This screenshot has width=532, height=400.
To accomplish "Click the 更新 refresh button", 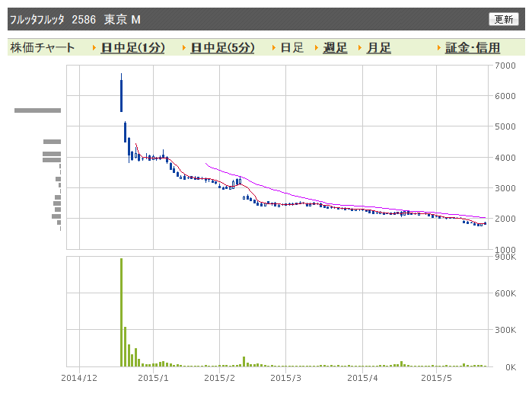I will 504,19.
